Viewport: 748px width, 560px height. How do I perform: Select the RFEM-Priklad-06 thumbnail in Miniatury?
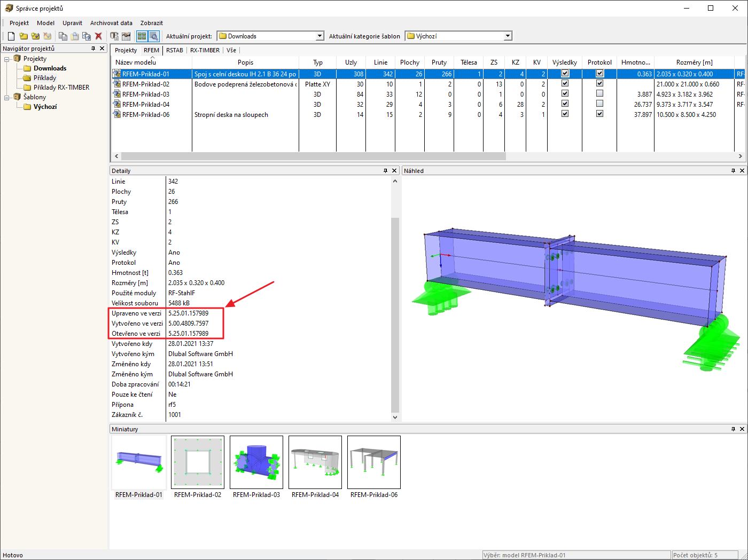point(374,467)
